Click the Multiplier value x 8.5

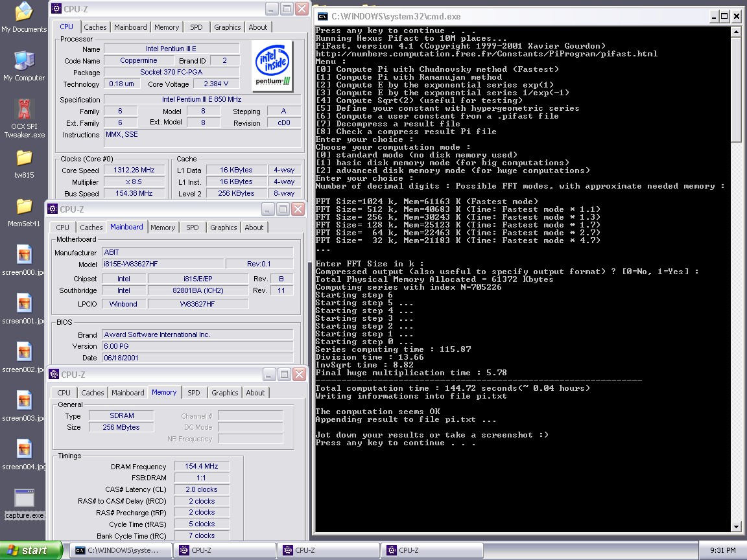134,182
